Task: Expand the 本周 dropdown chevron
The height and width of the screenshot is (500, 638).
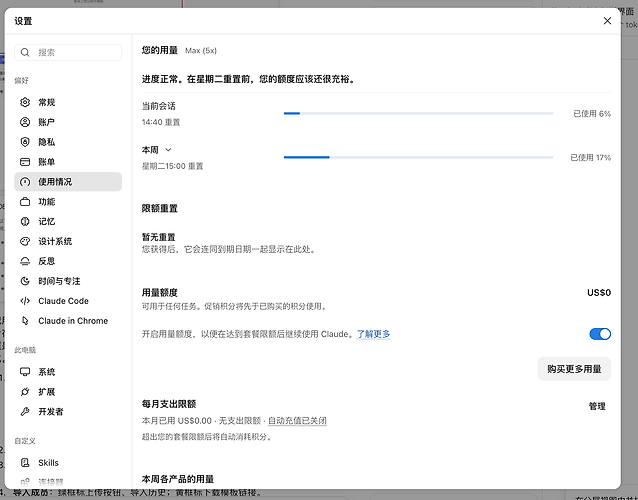Action: [168, 150]
